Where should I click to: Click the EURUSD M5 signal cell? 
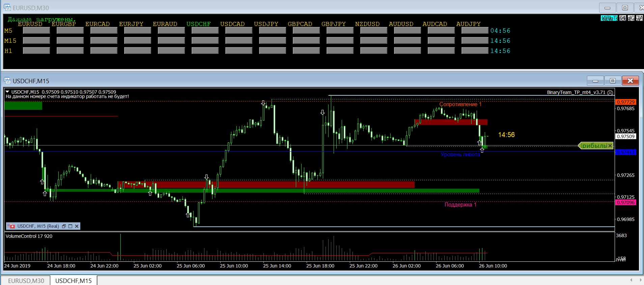click(36, 31)
